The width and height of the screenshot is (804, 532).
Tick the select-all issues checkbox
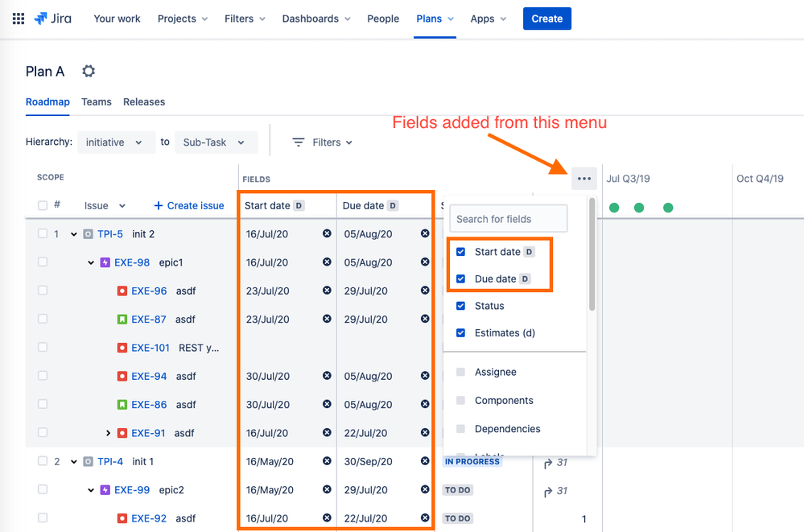pos(43,205)
